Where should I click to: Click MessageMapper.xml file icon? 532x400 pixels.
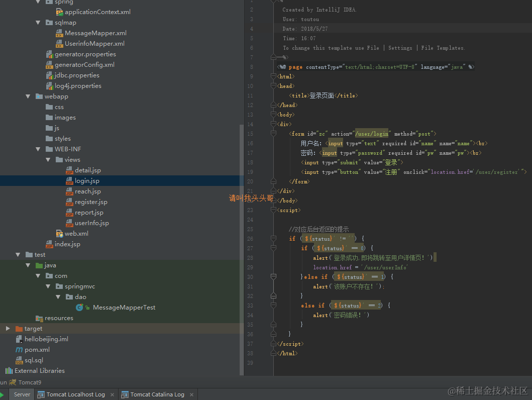tap(59, 33)
